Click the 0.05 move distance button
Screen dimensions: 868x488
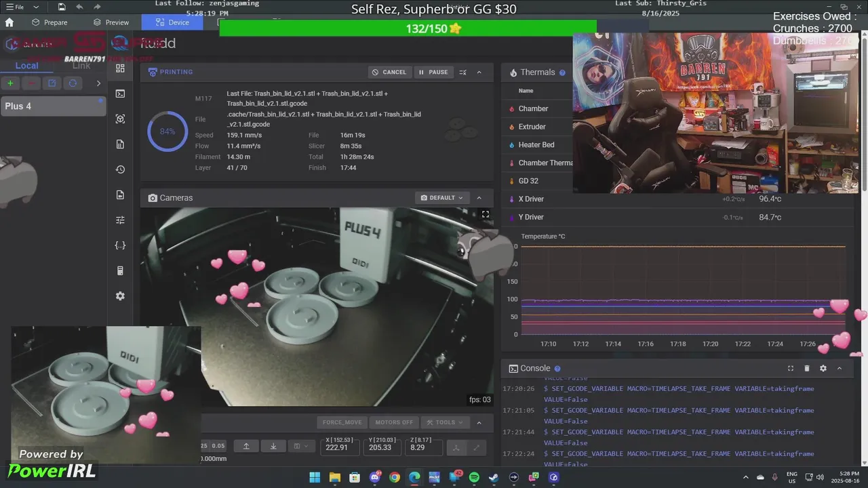pyautogui.click(x=218, y=446)
